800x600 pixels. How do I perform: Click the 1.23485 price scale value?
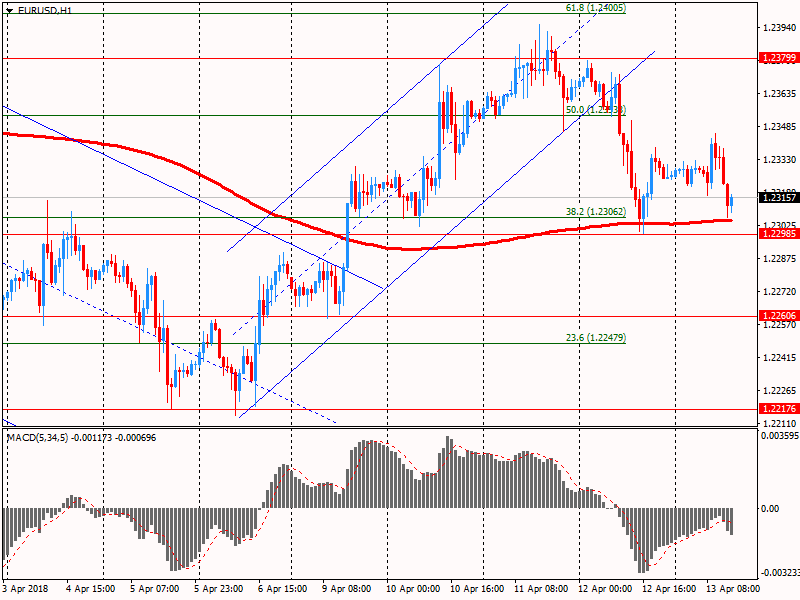[779, 127]
